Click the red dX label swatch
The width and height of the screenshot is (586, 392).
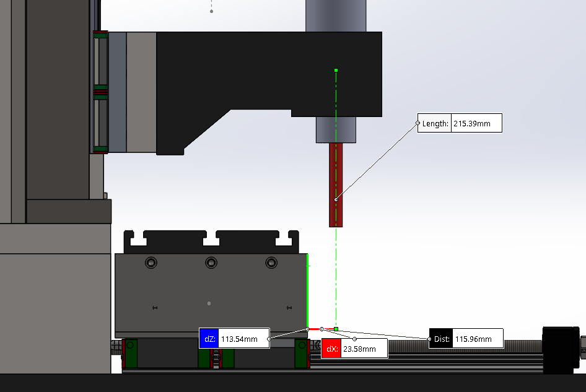[331, 349]
